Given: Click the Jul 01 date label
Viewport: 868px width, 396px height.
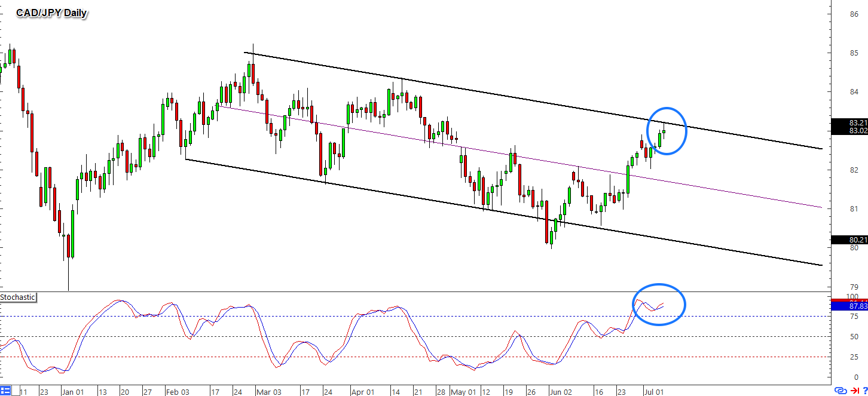Looking at the screenshot, I should pos(655,392).
